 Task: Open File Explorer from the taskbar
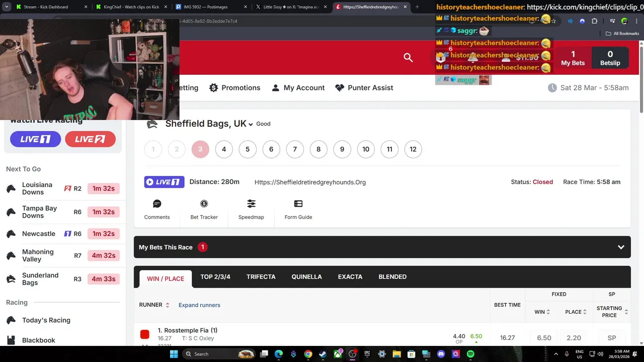pos(396,354)
